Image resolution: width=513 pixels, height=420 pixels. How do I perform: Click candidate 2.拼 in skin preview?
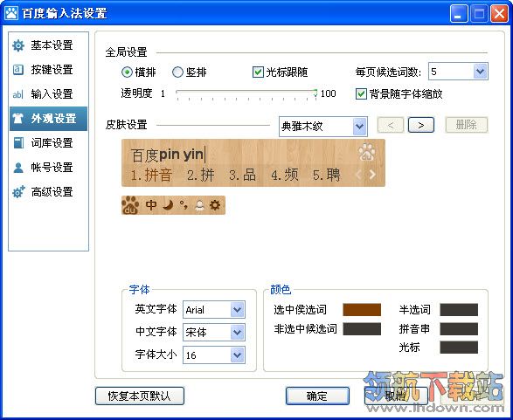(x=201, y=175)
